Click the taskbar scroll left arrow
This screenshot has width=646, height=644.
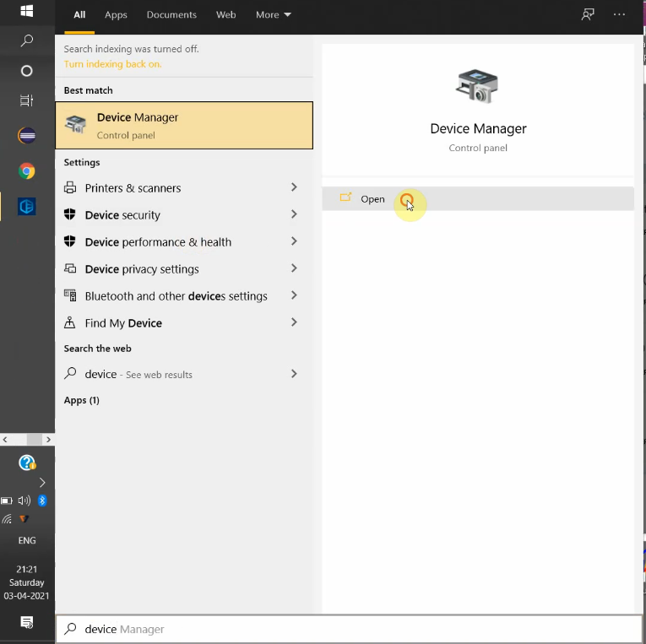[5, 440]
